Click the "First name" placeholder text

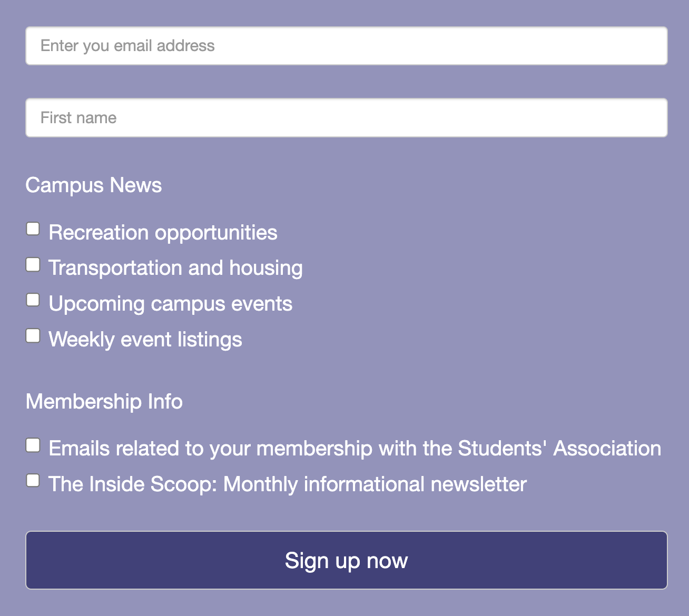click(x=78, y=118)
